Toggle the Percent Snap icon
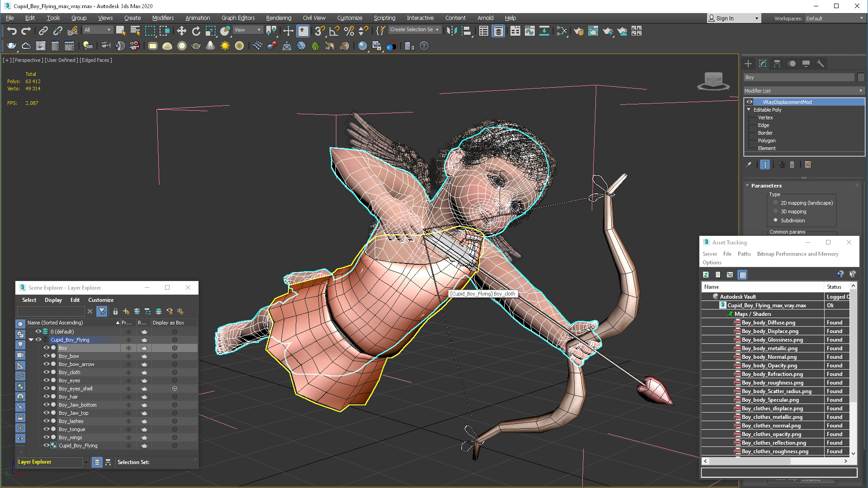 click(x=349, y=31)
